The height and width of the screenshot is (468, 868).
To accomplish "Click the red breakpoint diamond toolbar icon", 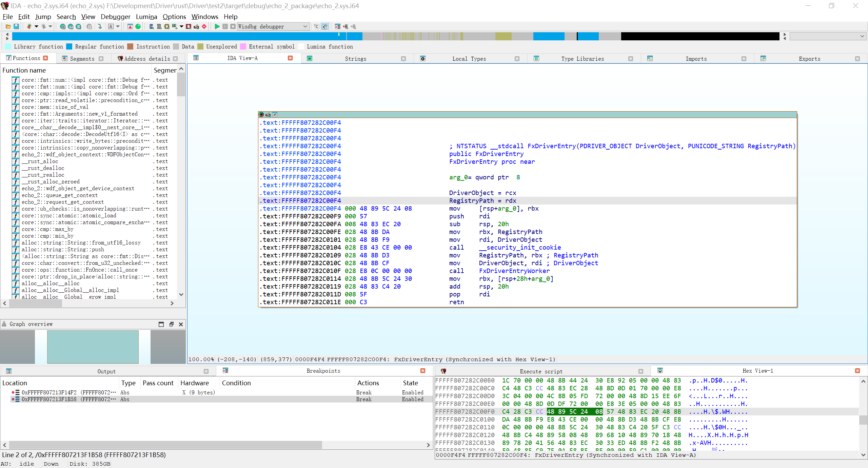I will click(x=204, y=26).
